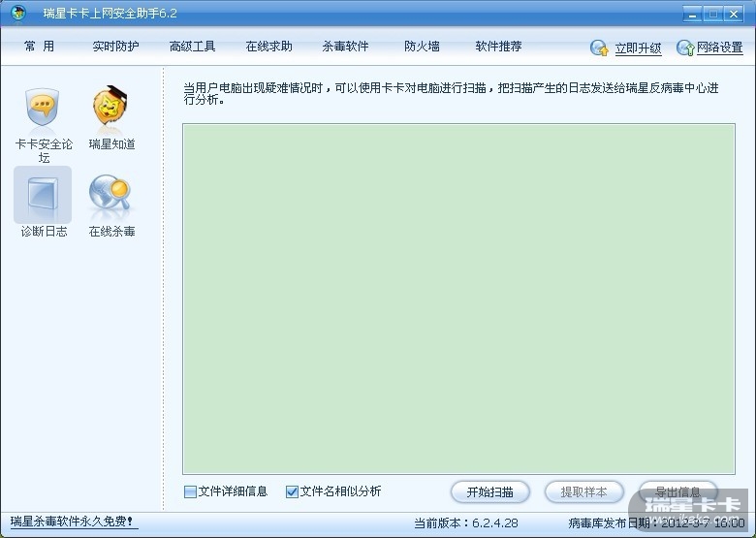Click the 开始扫描 button
This screenshot has height=538, width=756.
(489, 492)
